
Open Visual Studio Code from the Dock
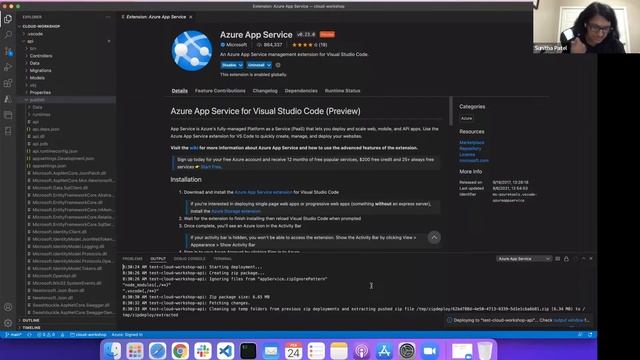tap(225, 351)
